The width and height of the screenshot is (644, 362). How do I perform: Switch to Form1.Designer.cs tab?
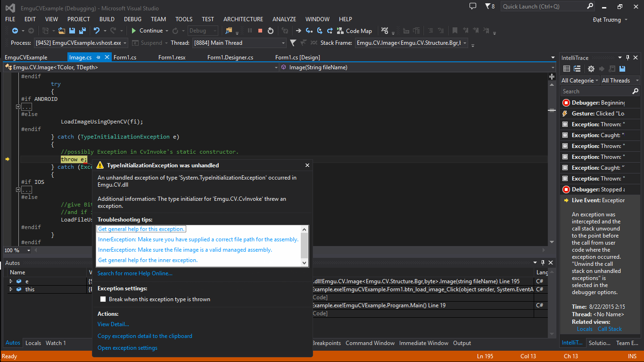pos(230,58)
